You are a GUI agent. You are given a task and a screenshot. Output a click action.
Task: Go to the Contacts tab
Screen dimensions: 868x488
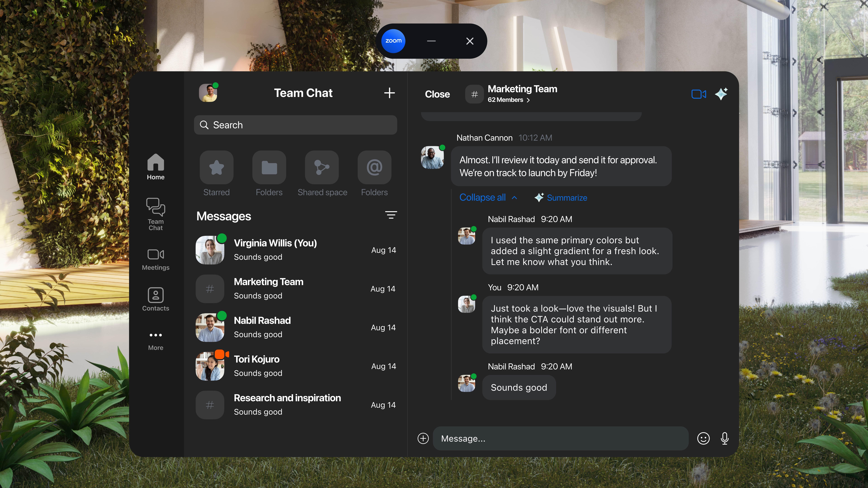155,299
